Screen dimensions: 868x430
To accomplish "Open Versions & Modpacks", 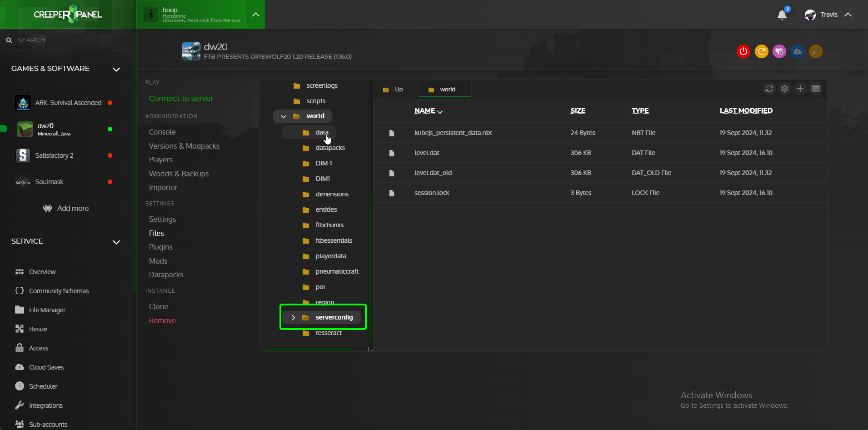I will coord(184,146).
